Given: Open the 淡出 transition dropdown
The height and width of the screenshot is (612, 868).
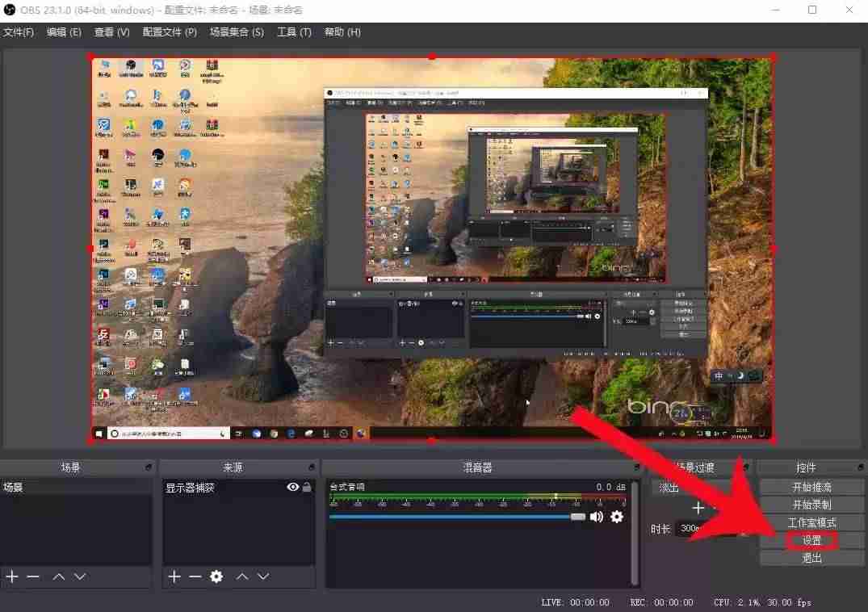Looking at the screenshot, I should pos(698,488).
